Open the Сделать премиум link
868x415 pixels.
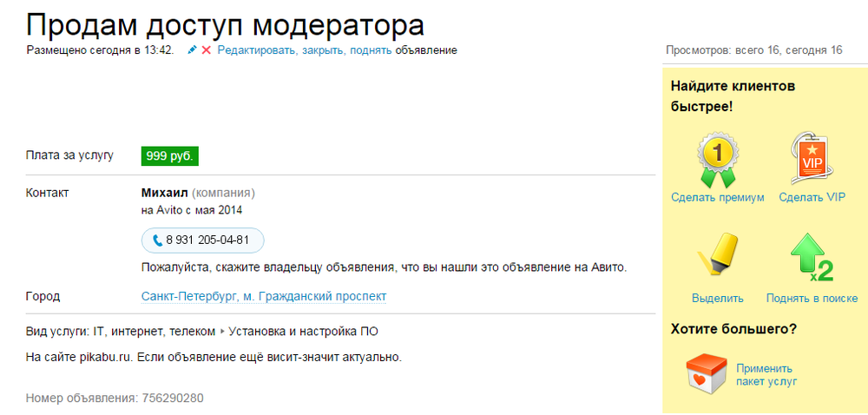[718, 198]
